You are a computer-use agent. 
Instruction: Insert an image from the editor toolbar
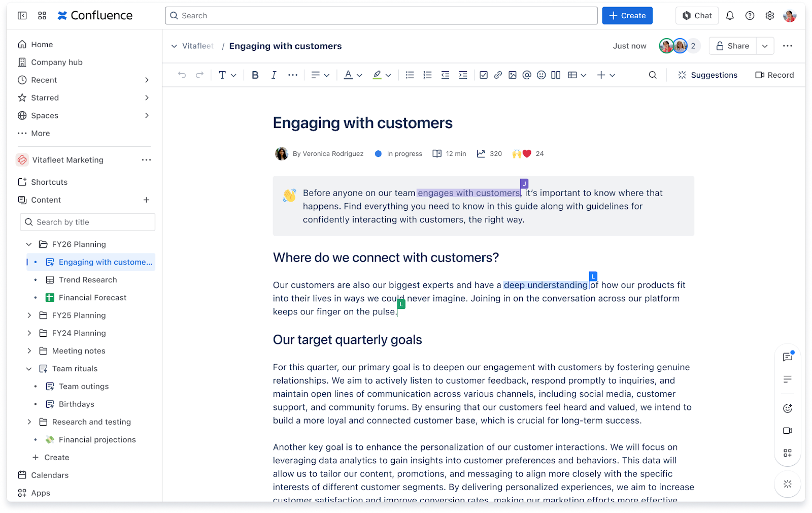pos(512,75)
